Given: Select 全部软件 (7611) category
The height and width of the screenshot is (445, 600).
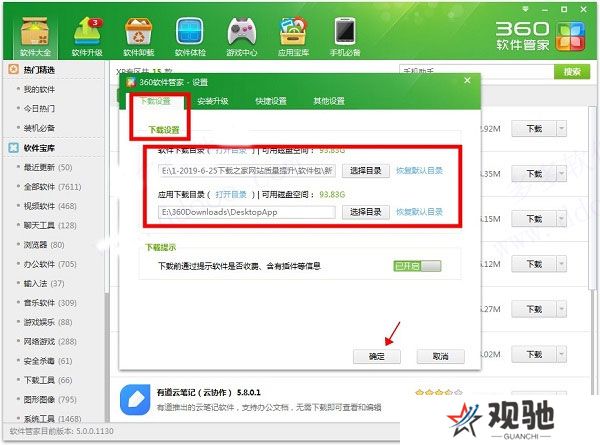Looking at the screenshot, I should coord(52,187).
